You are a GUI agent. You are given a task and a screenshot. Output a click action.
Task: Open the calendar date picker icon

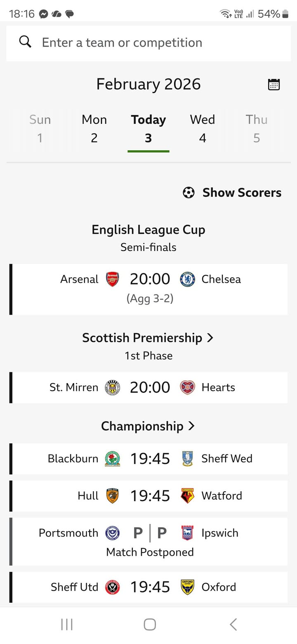pyautogui.click(x=273, y=84)
